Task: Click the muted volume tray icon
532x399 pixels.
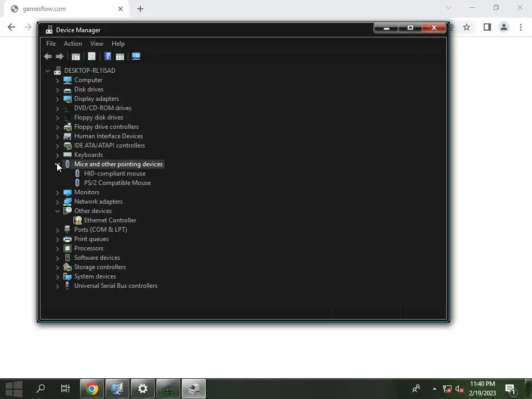Action: (460, 389)
